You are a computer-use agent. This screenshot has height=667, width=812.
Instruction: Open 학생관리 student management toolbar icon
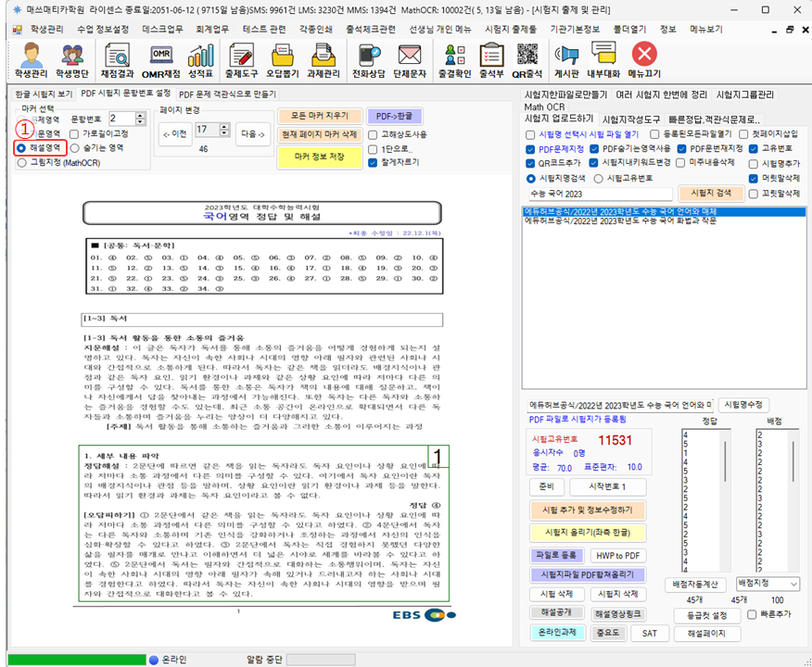pos(31,58)
